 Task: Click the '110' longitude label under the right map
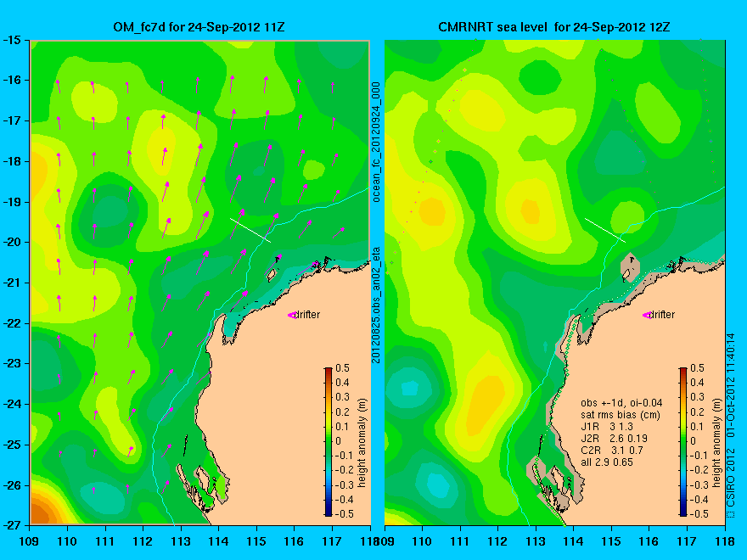[422, 541]
